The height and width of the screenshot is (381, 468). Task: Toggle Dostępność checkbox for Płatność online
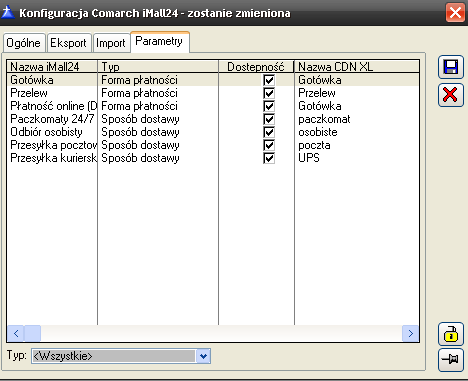coord(269,106)
